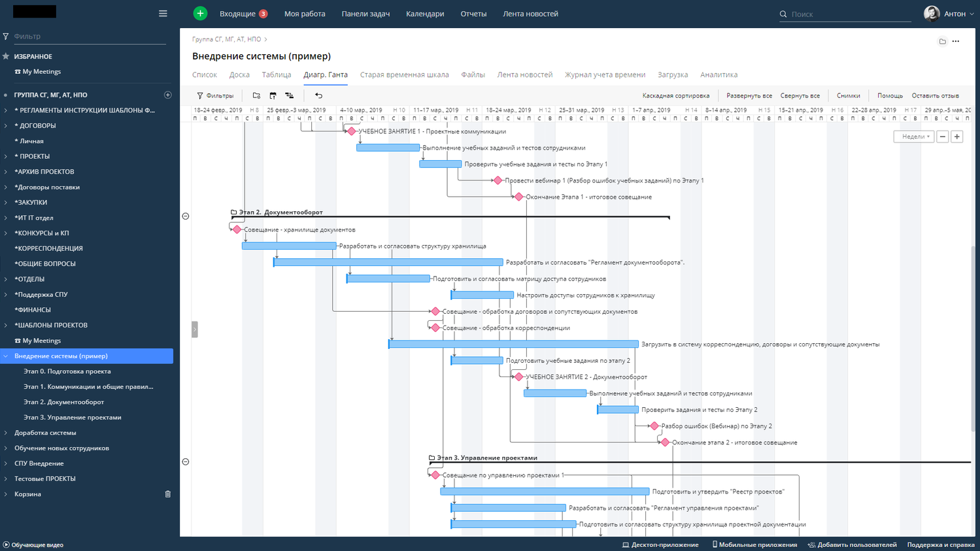Open the Аналитика tab
This screenshot has width=980, height=551.
click(718, 75)
